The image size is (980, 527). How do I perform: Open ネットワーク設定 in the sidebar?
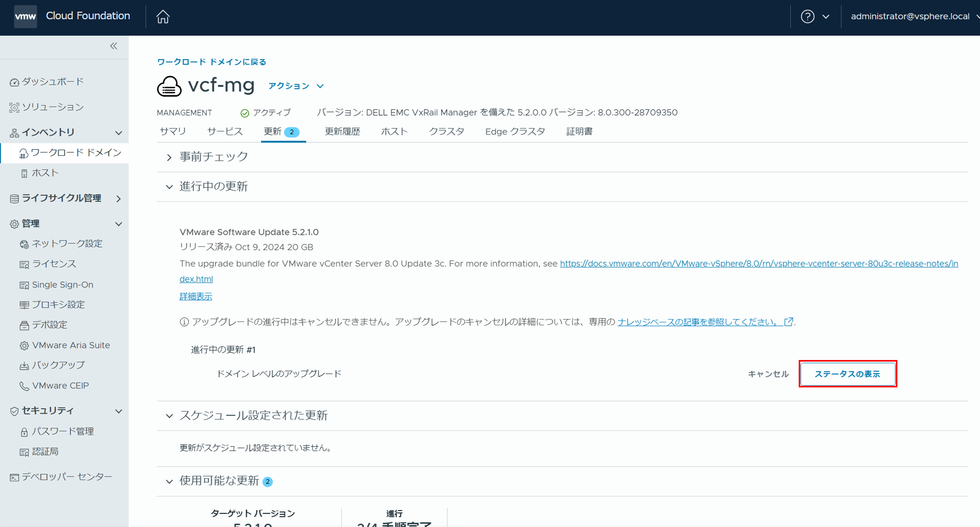(67, 244)
